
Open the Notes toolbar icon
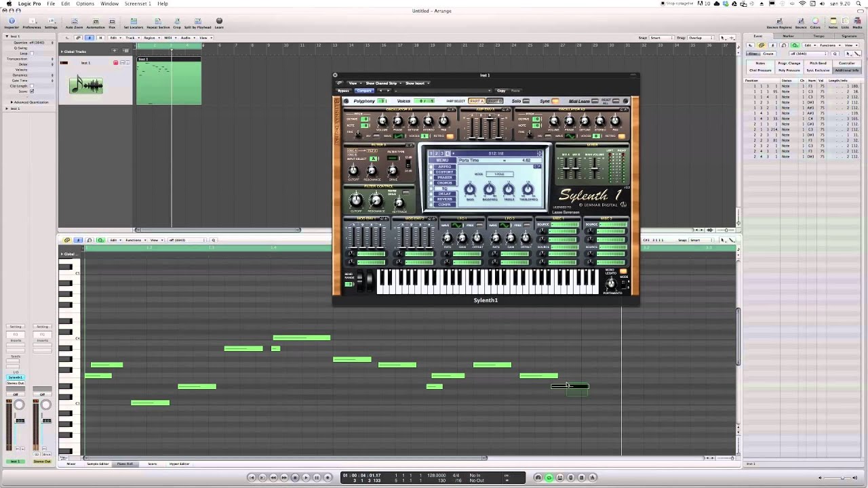tap(833, 23)
